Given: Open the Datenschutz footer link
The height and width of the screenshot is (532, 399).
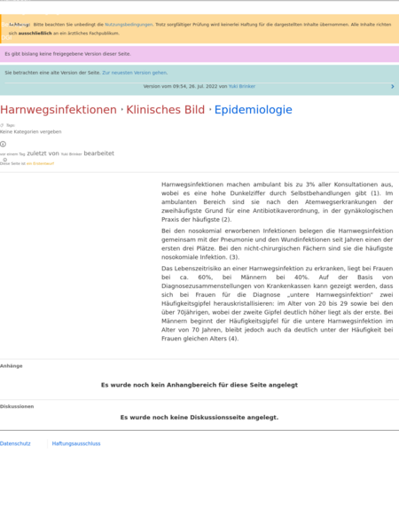Looking at the screenshot, I should pyautogui.click(x=15, y=443).
